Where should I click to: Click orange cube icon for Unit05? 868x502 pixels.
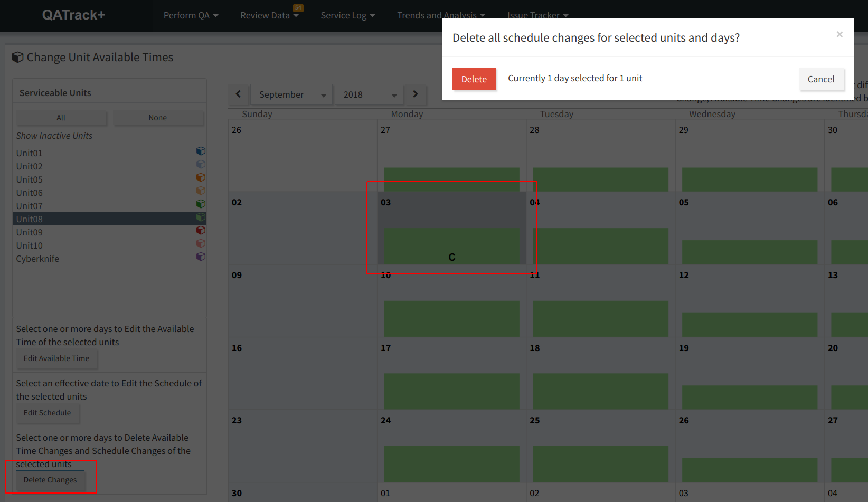(201, 177)
